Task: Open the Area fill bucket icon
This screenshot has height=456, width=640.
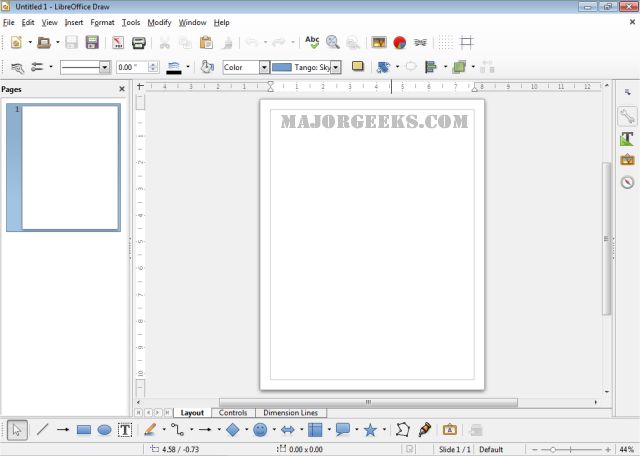Action: [207, 67]
